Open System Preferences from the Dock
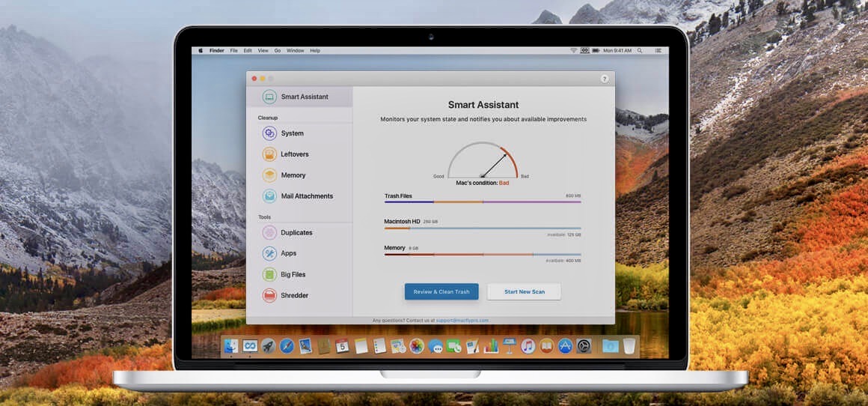 [x=584, y=346]
